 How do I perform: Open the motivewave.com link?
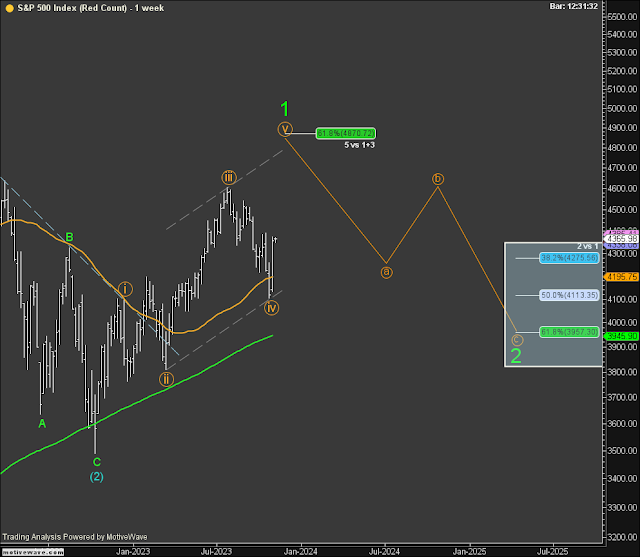click(x=33, y=552)
